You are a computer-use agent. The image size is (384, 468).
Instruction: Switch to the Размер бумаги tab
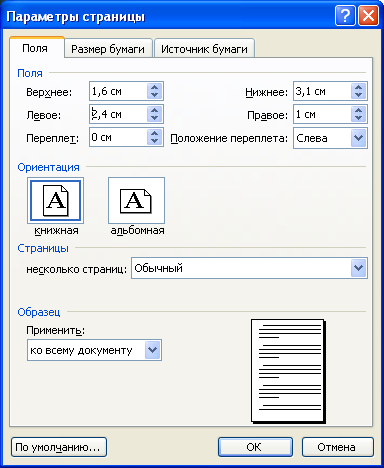[x=108, y=49]
